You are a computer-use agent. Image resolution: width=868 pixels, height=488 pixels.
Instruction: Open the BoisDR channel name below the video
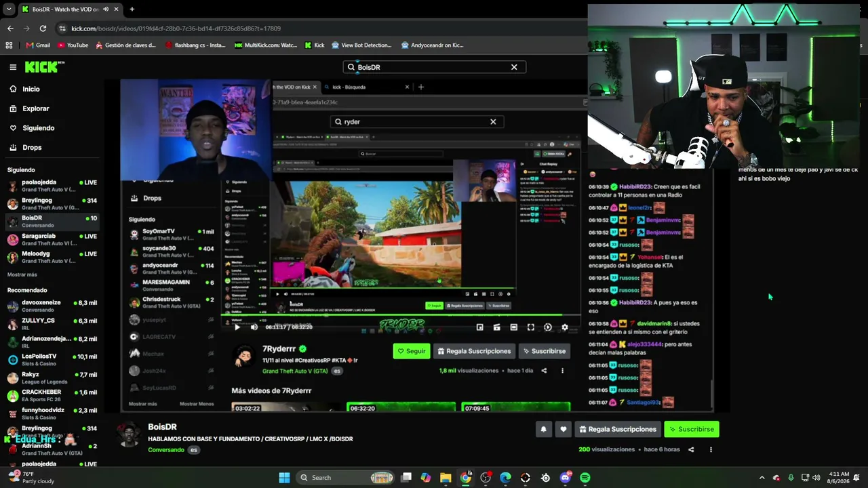tap(162, 427)
